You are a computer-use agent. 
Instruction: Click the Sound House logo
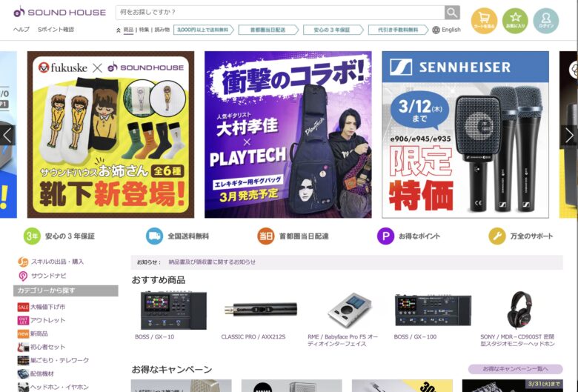(59, 12)
